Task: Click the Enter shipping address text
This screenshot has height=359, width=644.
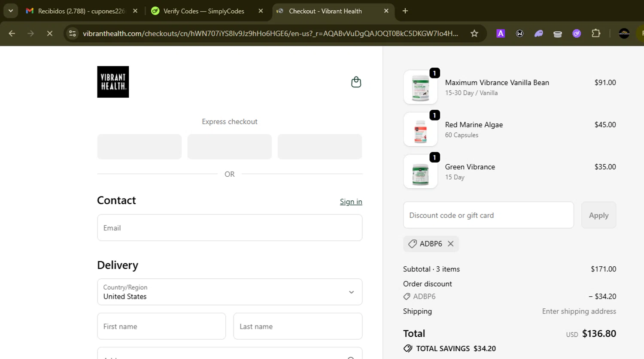Action: pos(579,311)
